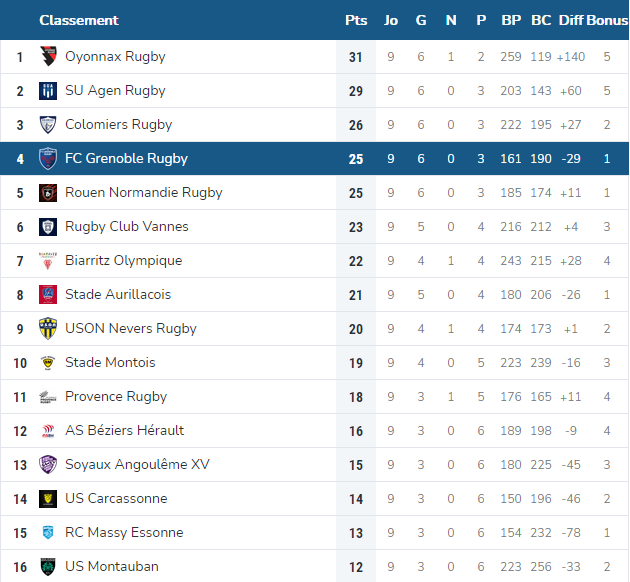
Task: Click the Classement header label
Action: (79, 20)
